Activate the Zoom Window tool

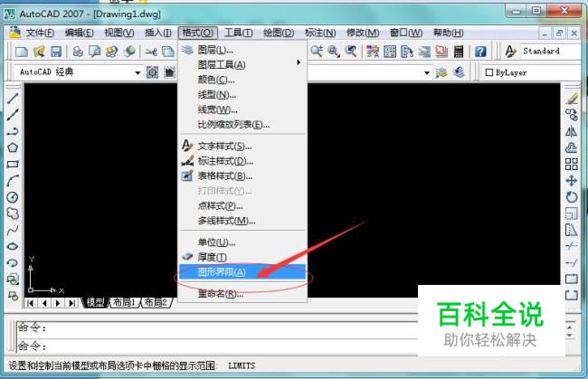(334, 51)
